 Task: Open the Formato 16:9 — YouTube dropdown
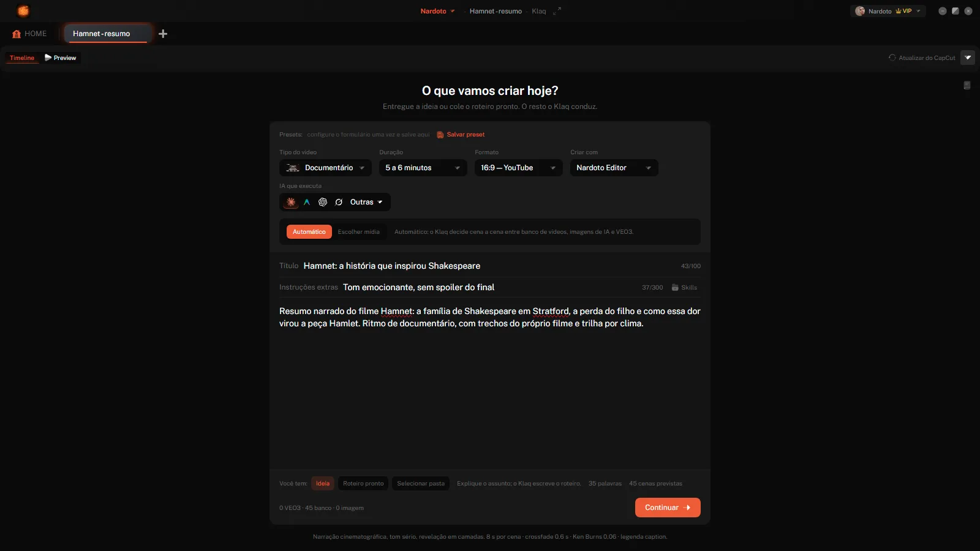coord(518,168)
